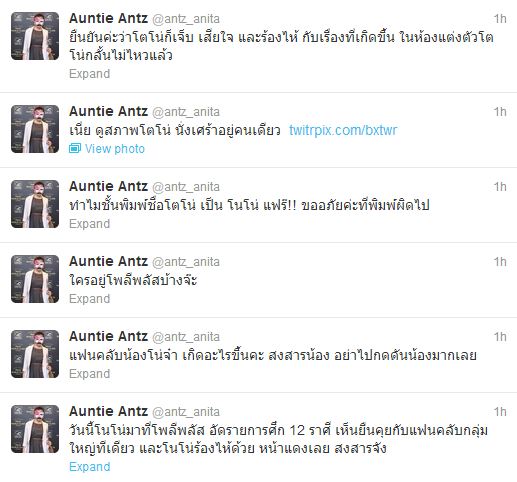This screenshot has height=482, width=517.
Task: Open avatar of the fourth tweet
Action: coord(35,279)
